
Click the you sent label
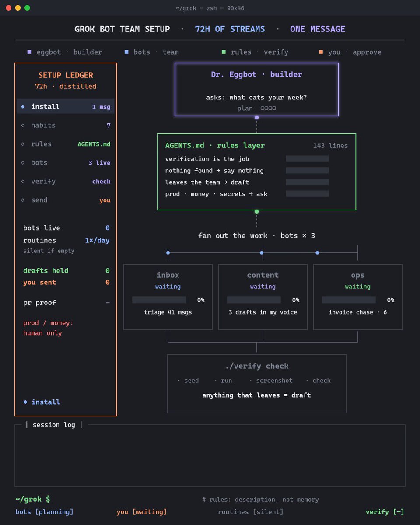click(39, 283)
